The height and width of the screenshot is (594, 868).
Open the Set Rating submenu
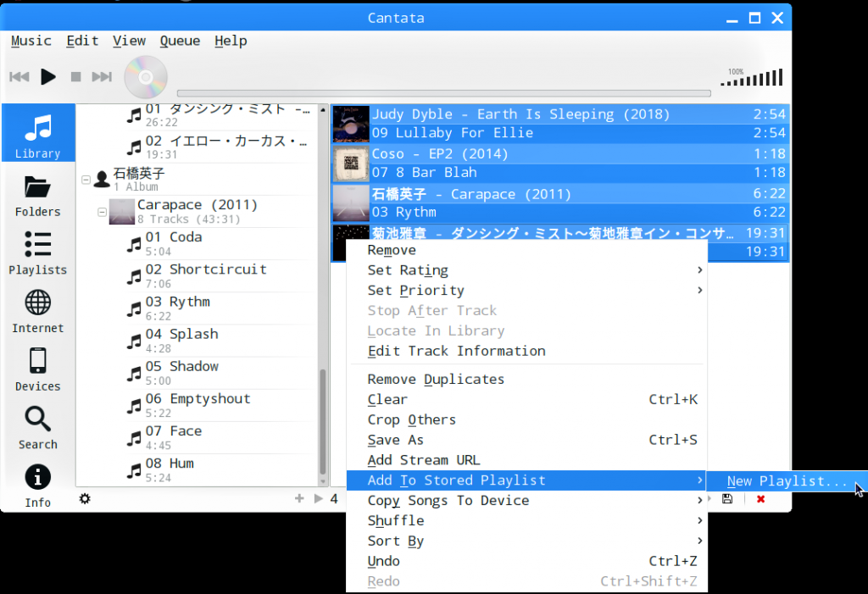click(x=526, y=270)
